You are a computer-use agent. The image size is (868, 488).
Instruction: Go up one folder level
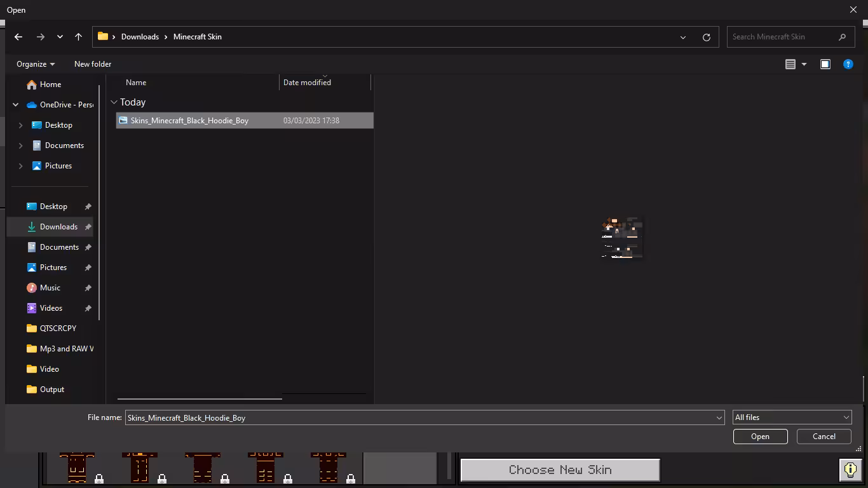(x=78, y=37)
